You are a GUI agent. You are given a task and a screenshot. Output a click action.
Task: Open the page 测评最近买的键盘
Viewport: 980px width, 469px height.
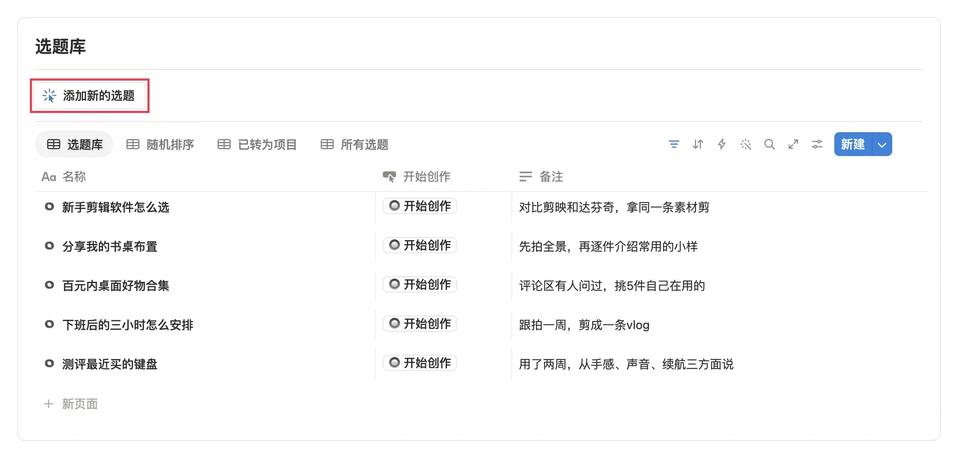110,364
